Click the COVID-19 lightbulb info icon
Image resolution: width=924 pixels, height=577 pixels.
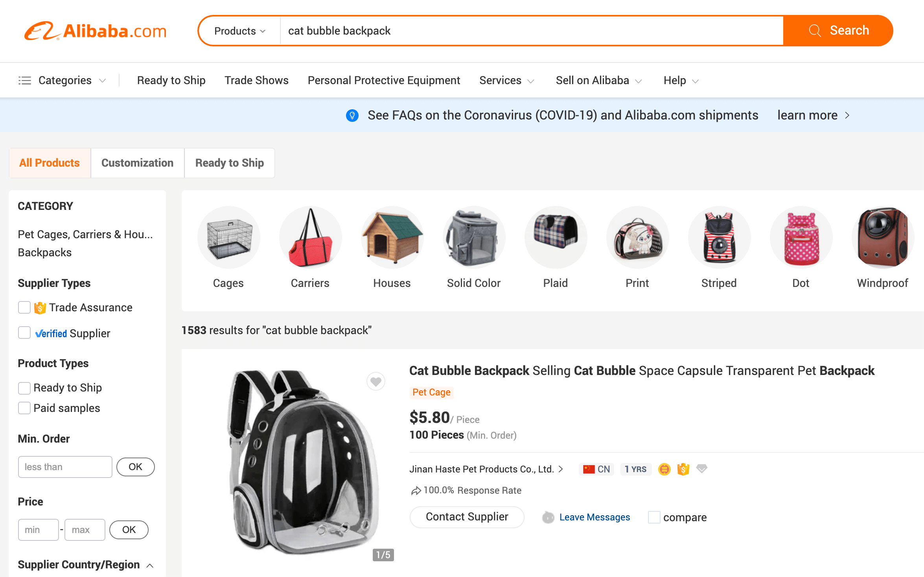352,116
